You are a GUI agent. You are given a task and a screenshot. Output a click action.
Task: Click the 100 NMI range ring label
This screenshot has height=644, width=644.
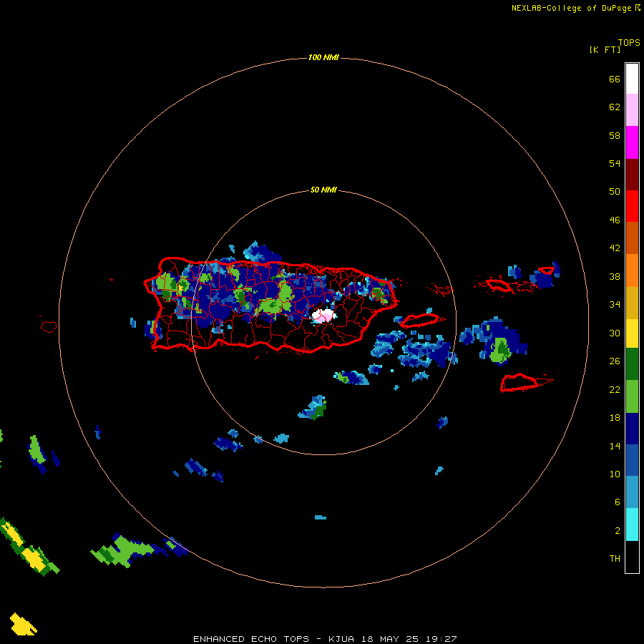point(323,57)
